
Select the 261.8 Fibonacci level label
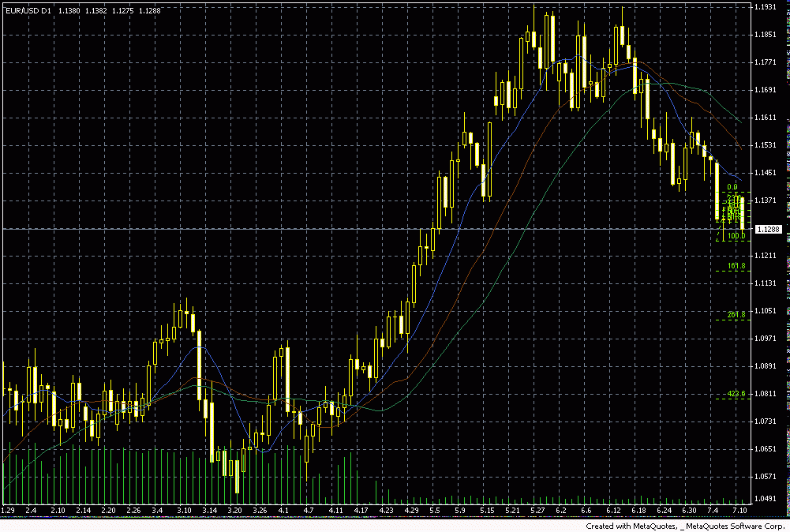tap(736, 315)
